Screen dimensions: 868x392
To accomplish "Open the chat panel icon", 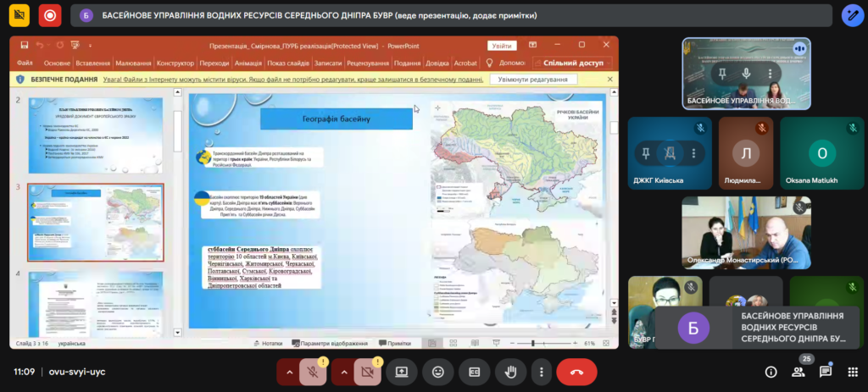I will pyautogui.click(x=825, y=372).
